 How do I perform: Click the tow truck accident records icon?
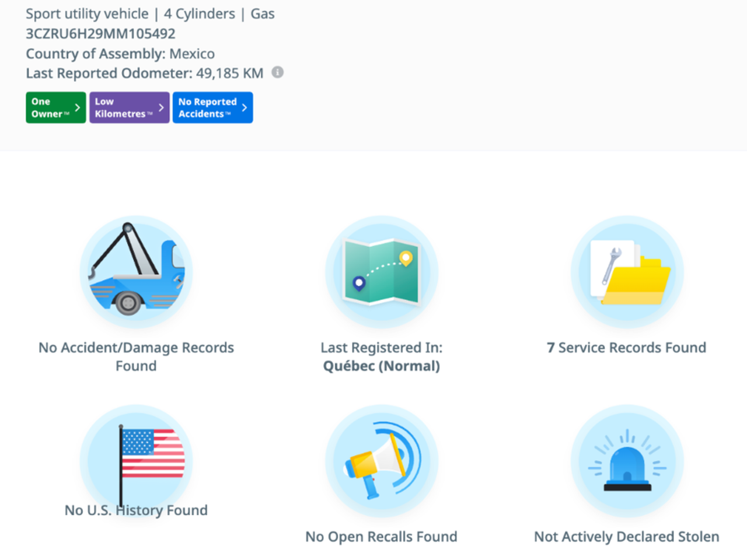coord(136,272)
